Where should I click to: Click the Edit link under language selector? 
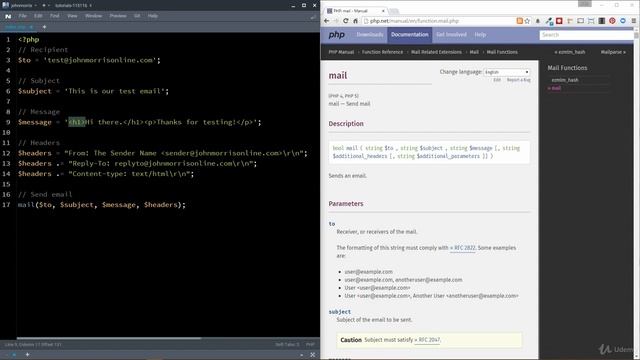pos(497,80)
